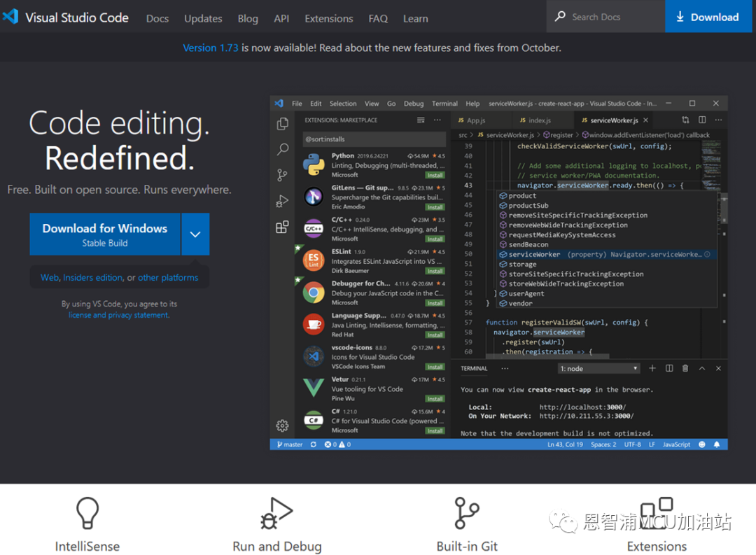Open license and privacy statement link
The image size is (756, 555).
pyautogui.click(x=118, y=315)
